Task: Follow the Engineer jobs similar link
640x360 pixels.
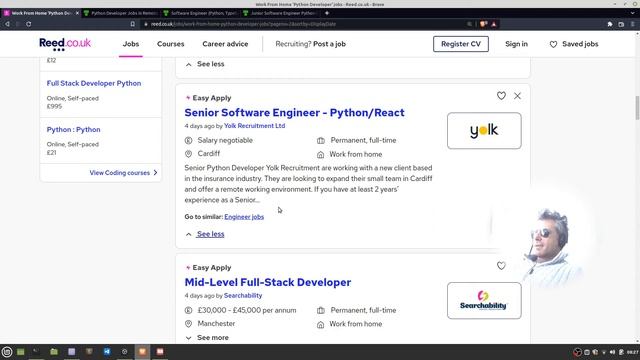Action: point(244,217)
